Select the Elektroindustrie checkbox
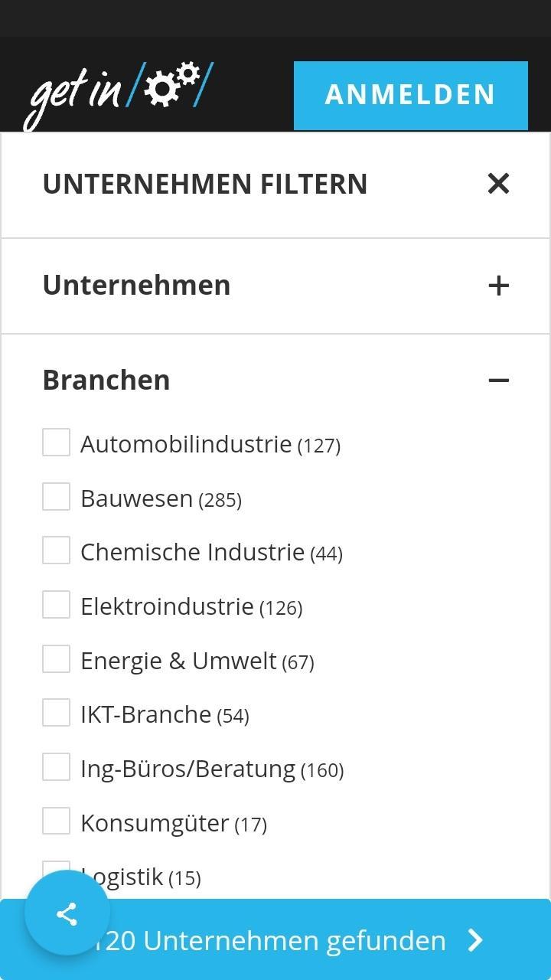551x980 pixels. (56, 605)
